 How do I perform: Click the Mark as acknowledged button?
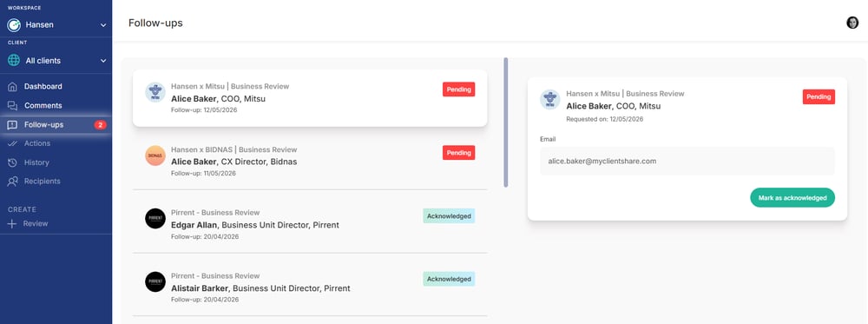[x=792, y=198]
